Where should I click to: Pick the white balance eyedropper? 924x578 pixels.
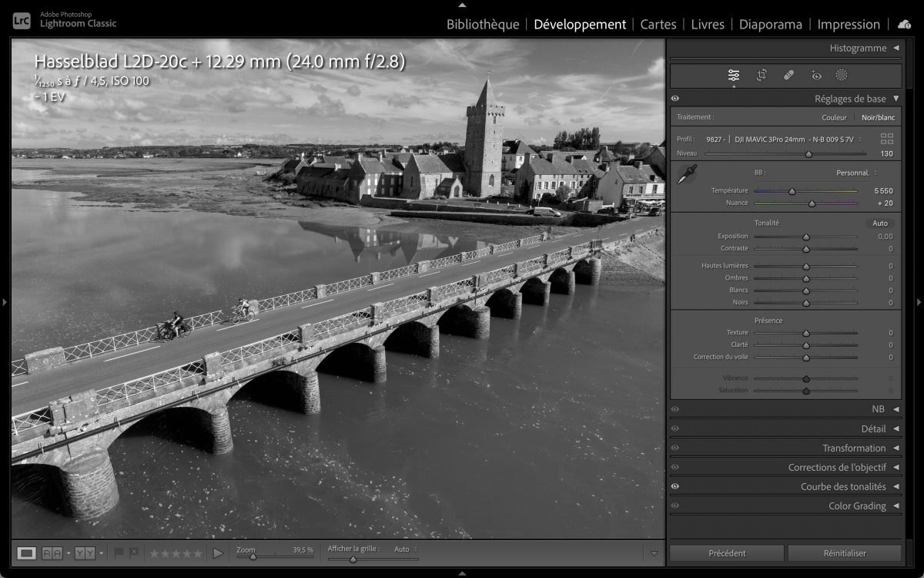(x=686, y=175)
